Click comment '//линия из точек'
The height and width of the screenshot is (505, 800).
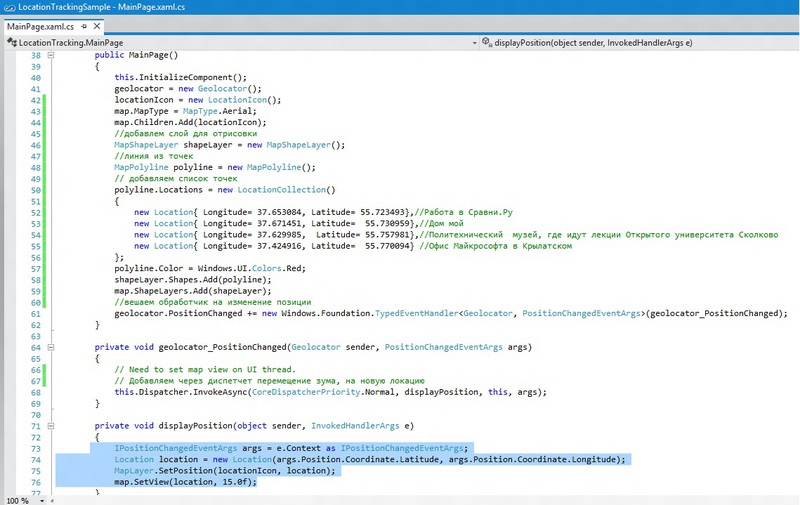pyautogui.click(x=154, y=156)
